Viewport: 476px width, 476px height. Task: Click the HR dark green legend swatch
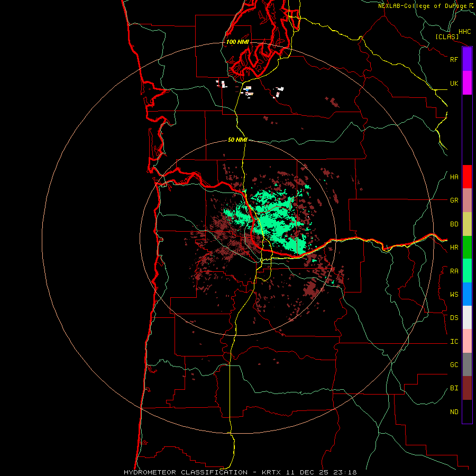click(467, 248)
